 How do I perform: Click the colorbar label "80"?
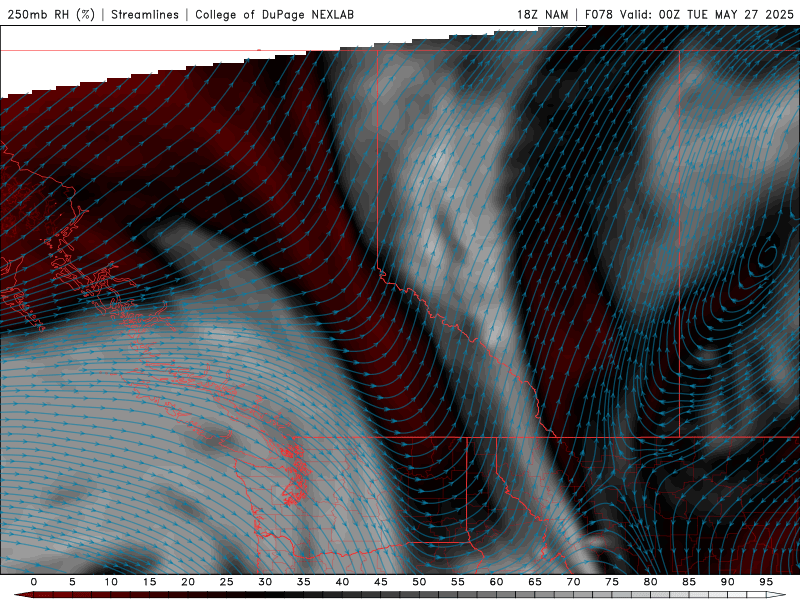[651, 582]
